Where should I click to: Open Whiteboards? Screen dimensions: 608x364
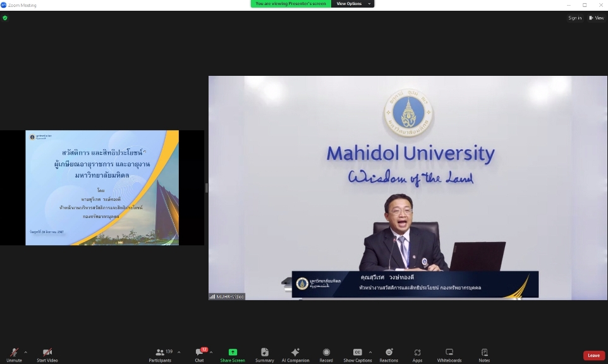click(449, 355)
